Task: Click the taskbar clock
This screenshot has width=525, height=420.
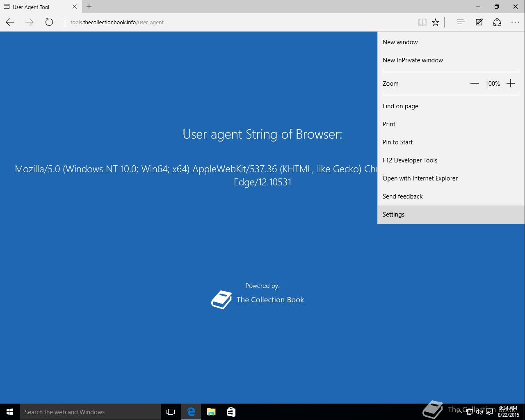Action: coord(509,412)
